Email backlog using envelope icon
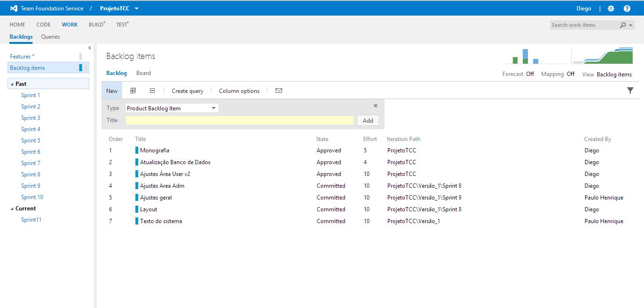 (279, 91)
